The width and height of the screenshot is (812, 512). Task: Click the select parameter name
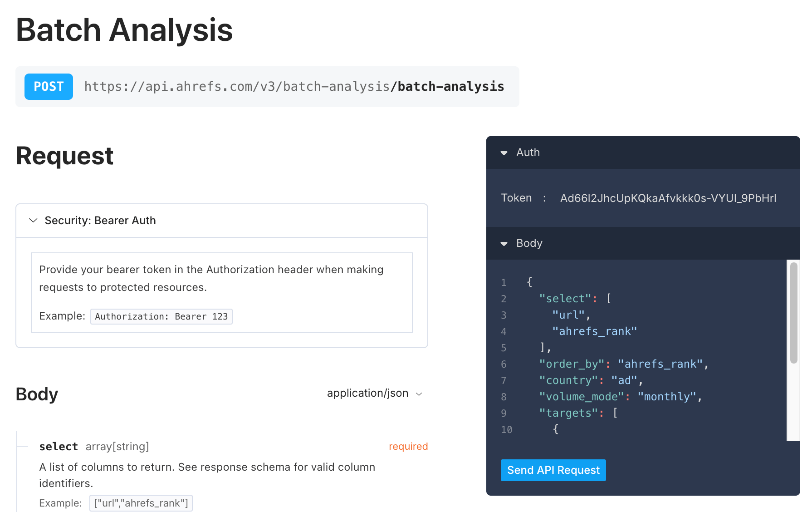(59, 447)
